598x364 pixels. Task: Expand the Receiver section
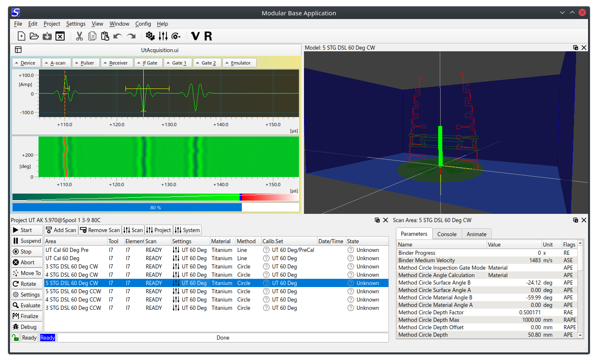coord(117,63)
